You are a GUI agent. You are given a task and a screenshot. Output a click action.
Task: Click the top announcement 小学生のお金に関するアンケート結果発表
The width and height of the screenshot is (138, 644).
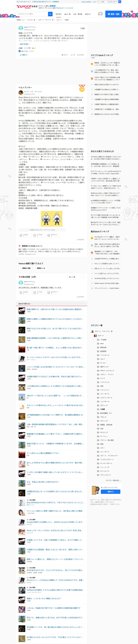(x=45, y=2)
